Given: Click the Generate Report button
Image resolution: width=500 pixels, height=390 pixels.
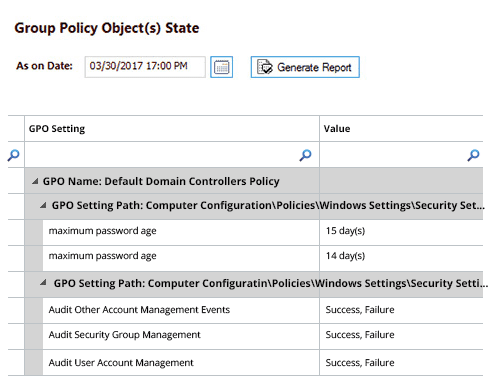Looking at the screenshot, I should tap(305, 67).
